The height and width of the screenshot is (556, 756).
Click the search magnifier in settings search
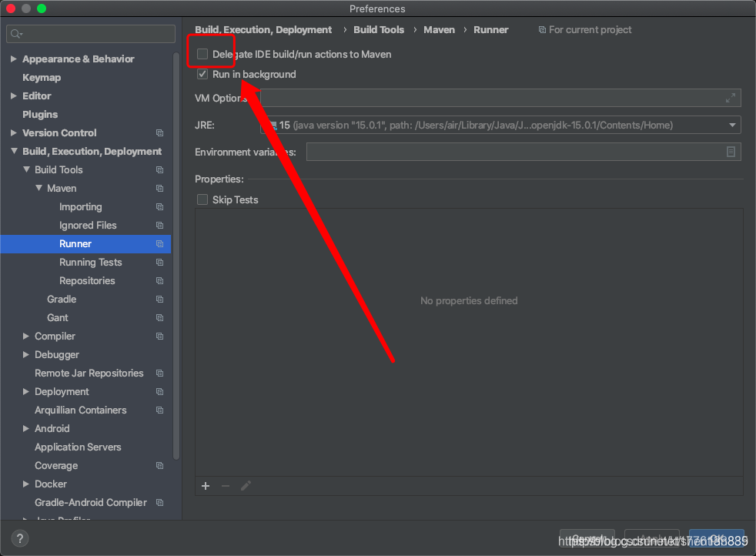pos(14,34)
